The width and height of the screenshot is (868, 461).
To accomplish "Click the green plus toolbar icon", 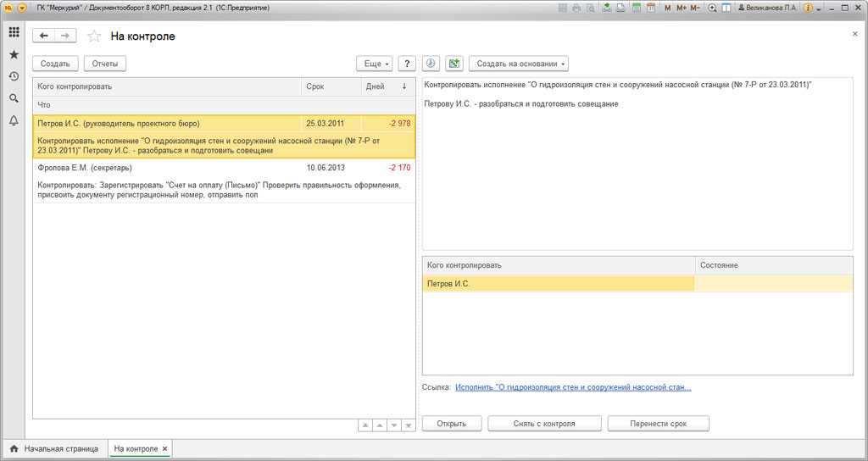I will [453, 64].
